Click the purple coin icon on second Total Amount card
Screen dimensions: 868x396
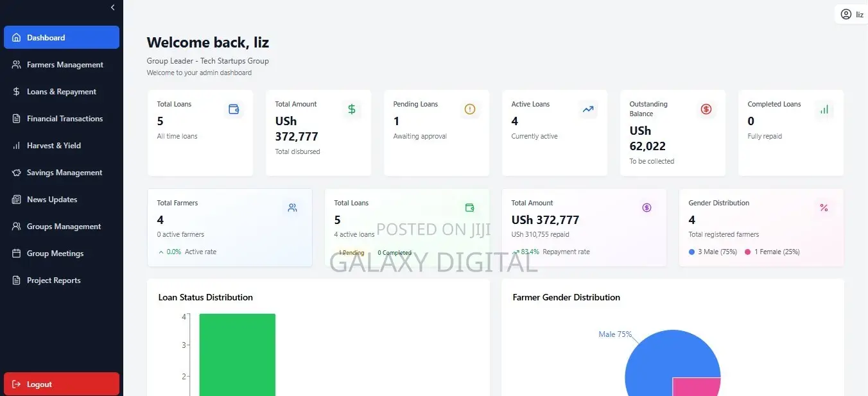pyautogui.click(x=647, y=208)
